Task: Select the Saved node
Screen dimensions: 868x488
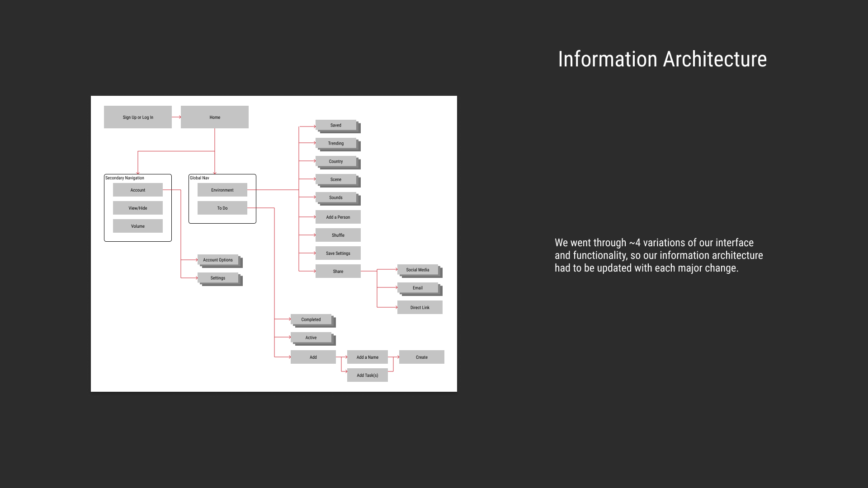Action: pyautogui.click(x=336, y=125)
